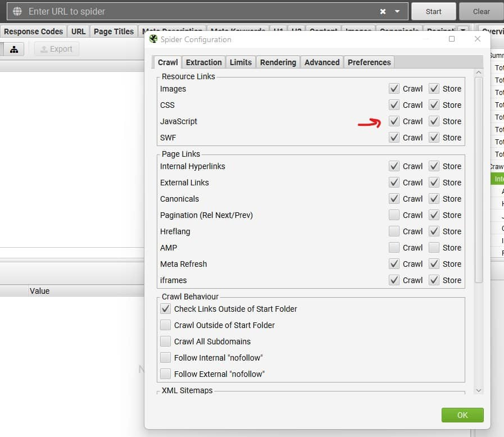Enable Follow Internal "nofollow"
Screen dimensions: 504x437
pos(165,358)
